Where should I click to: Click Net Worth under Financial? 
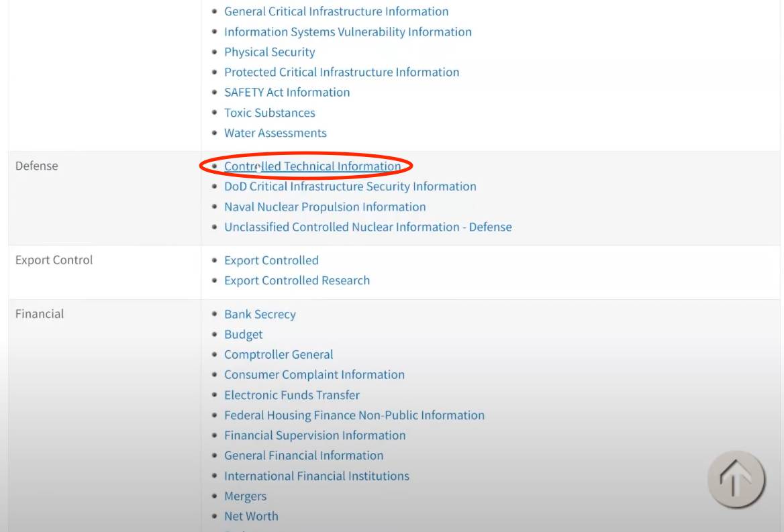[251, 516]
